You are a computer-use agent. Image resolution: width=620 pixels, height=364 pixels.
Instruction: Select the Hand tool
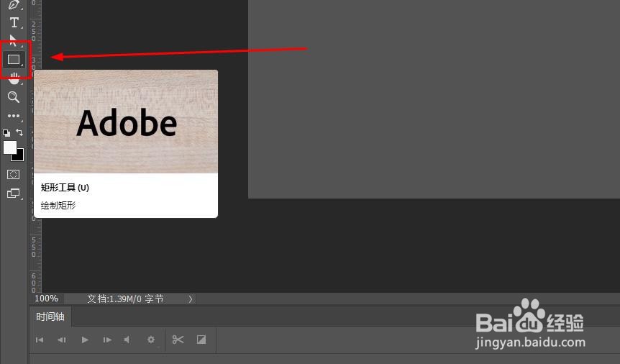tap(14, 78)
